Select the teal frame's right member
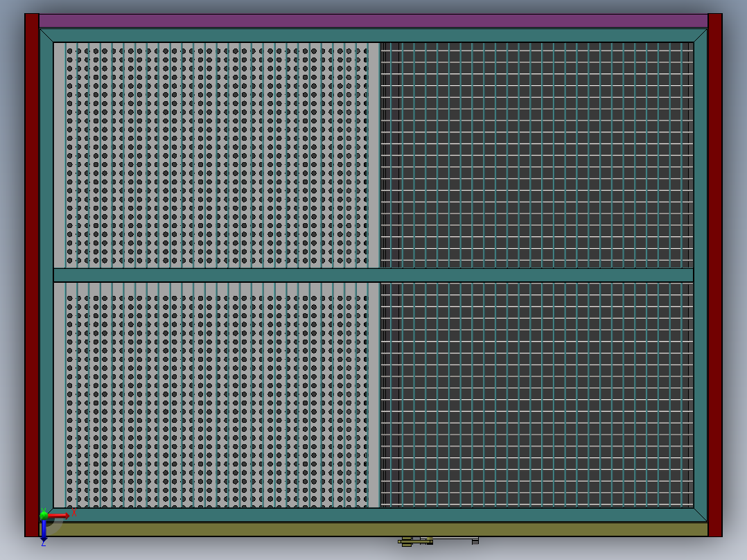 [x=701, y=275]
